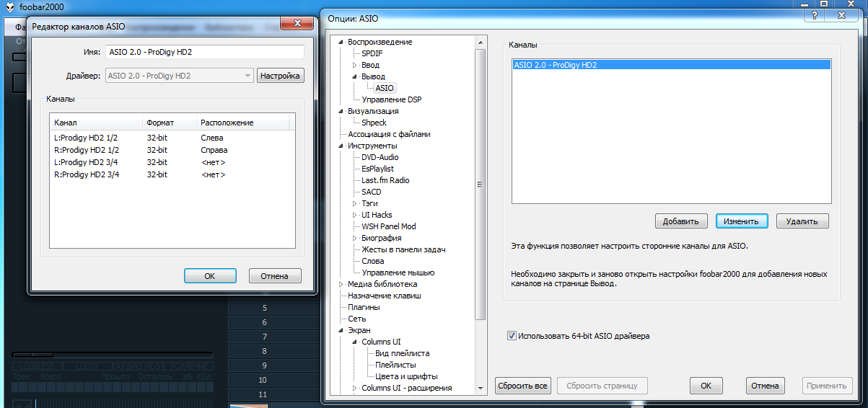Click Отмена in Опции: ASIO dialog
Viewport: 868px width, 408px height.
(765, 386)
